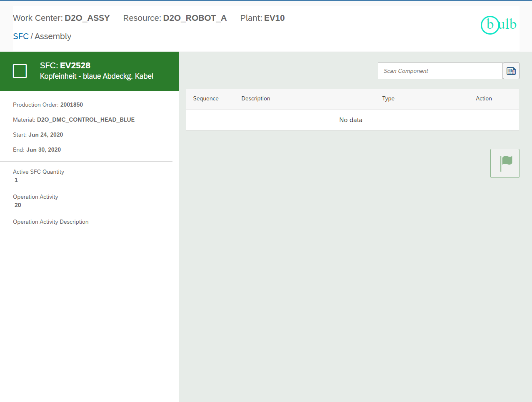Image resolution: width=532 pixels, height=402 pixels.
Task: Click the Sequence column header
Action: click(x=206, y=99)
